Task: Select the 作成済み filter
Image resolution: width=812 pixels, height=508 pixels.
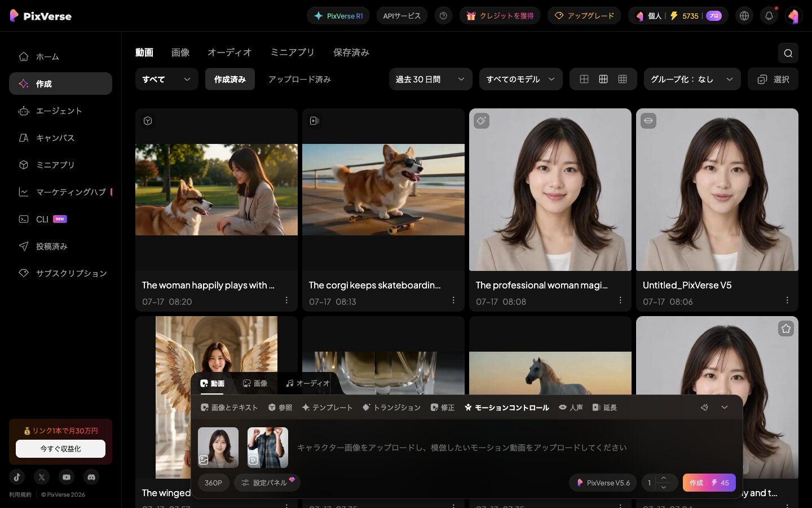Action: coord(230,79)
